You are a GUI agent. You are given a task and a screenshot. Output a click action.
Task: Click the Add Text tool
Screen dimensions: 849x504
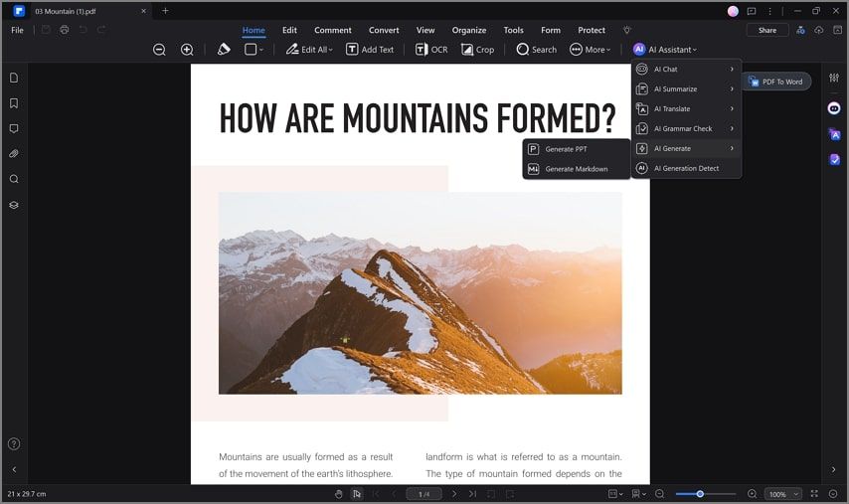370,50
